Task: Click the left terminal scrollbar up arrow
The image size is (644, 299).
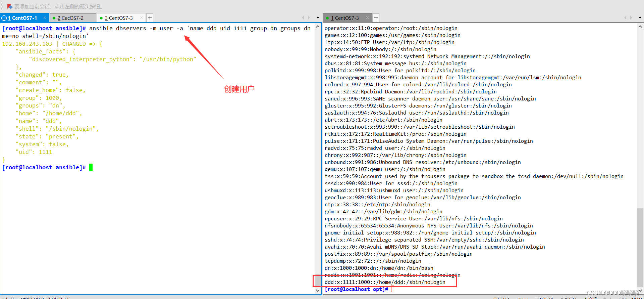Action: point(318,26)
